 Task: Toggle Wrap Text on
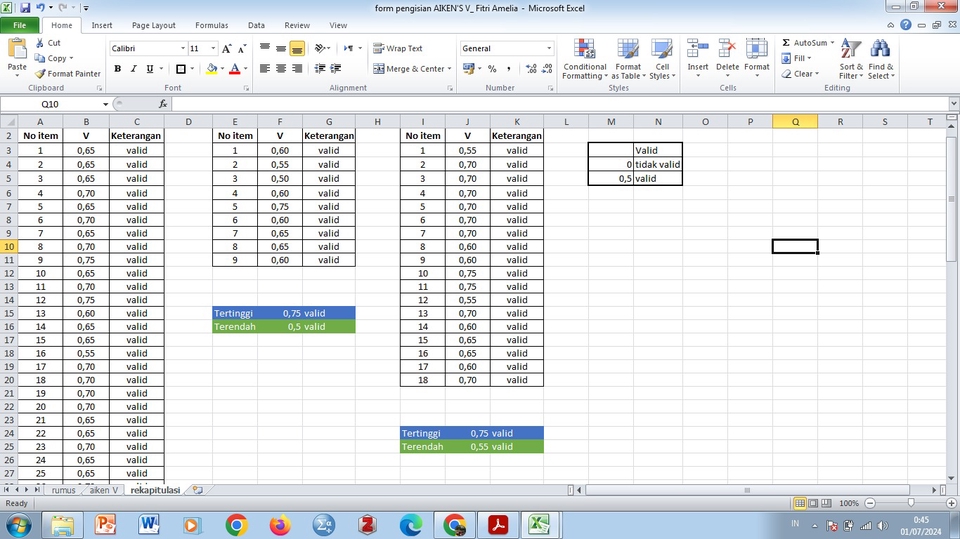coord(398,48)
